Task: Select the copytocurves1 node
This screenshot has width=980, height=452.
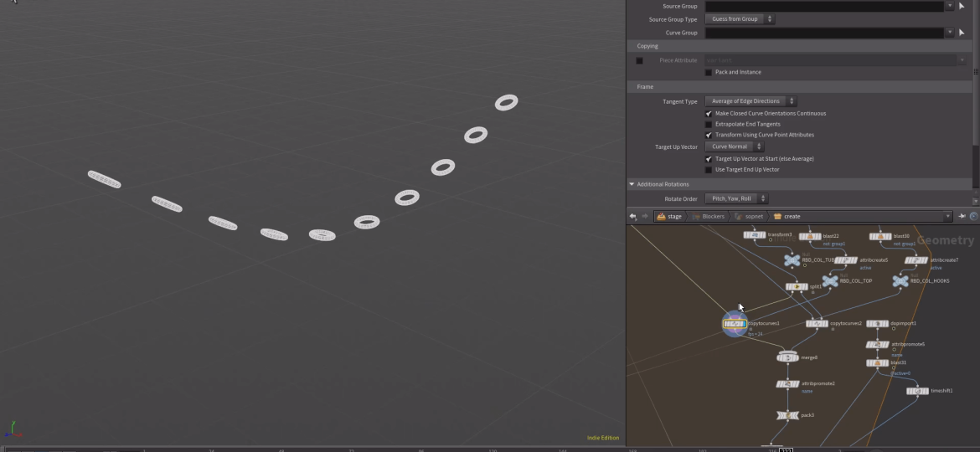Action: 735,324
